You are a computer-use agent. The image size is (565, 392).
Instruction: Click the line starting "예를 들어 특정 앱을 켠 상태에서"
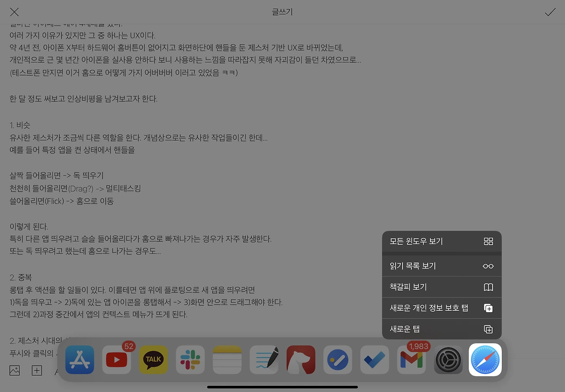(72, 150)
